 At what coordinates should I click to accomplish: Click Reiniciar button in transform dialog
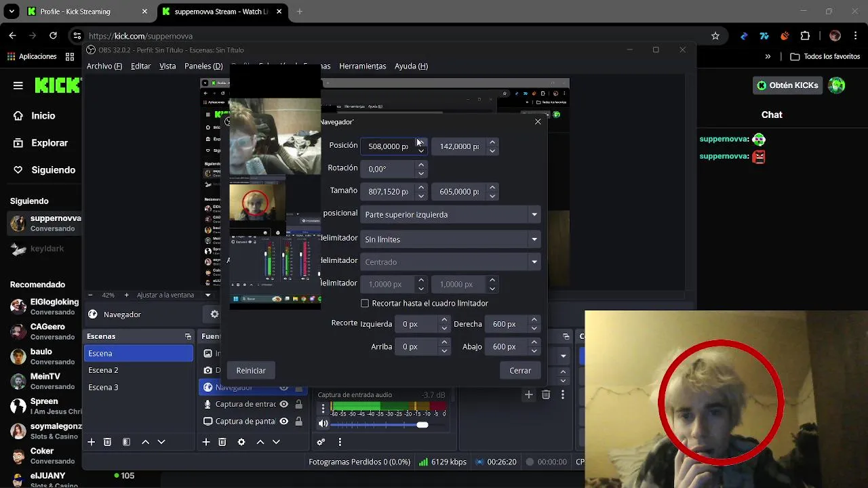pos(251,371)
